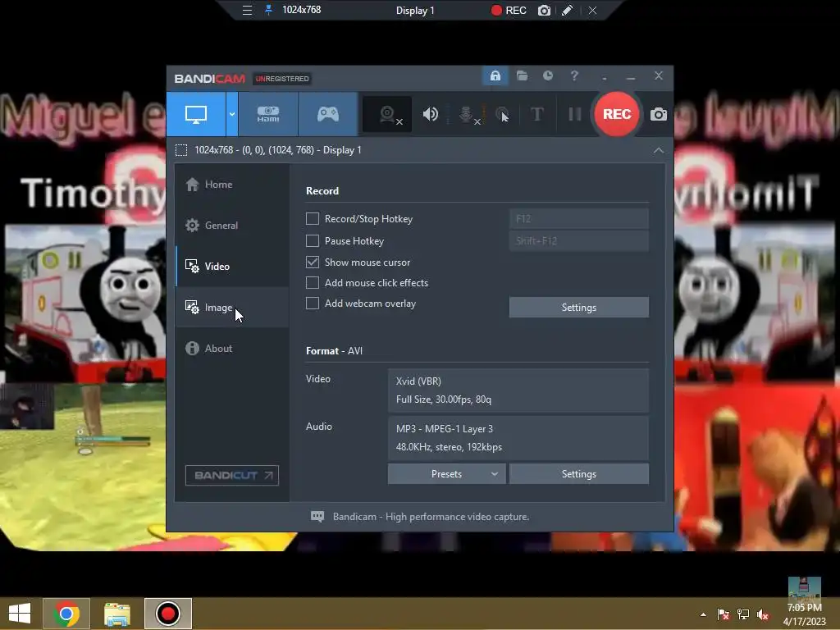
Task: Click the F12 hotkey input field
Action: [x=578, y=218]
